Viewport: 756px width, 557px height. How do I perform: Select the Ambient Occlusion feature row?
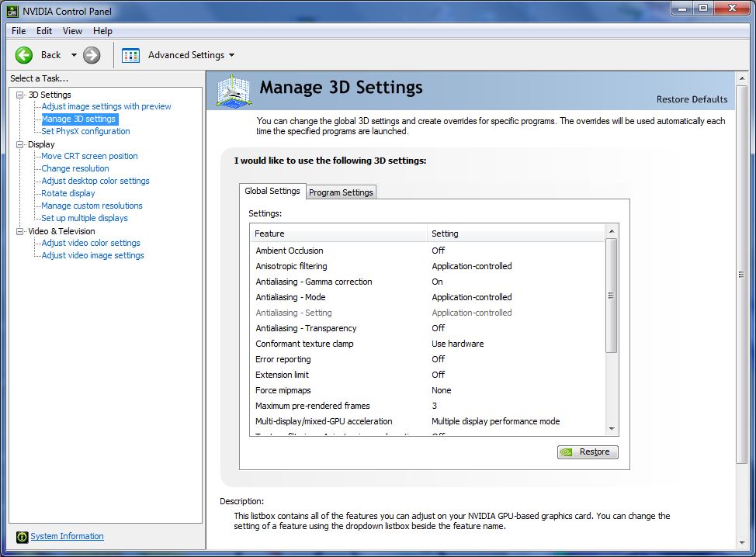[428, 251]
